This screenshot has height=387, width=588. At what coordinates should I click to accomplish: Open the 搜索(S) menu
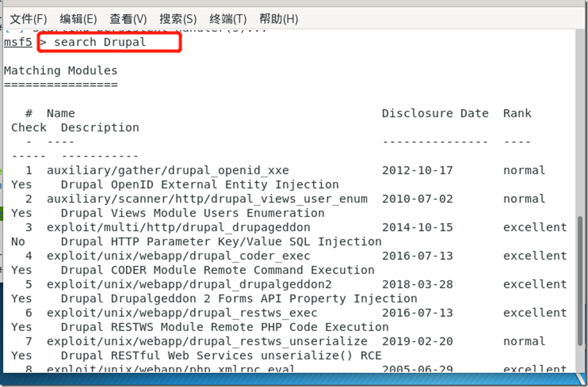[178, 19]
